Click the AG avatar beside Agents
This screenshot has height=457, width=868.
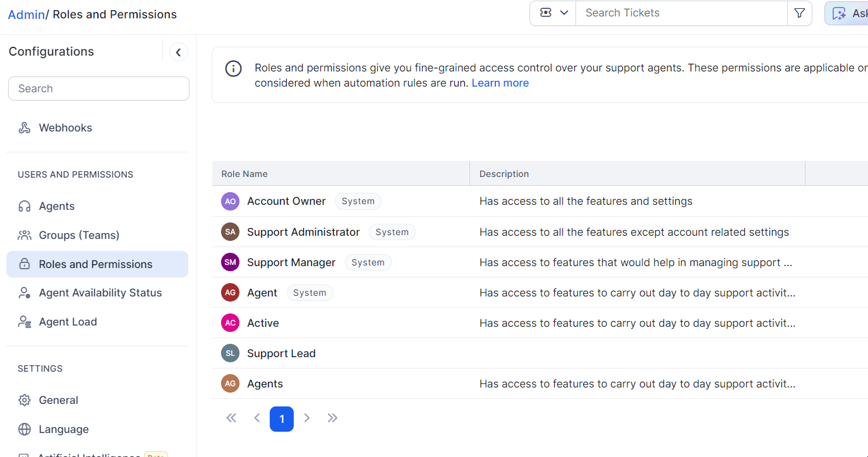(x=230, y=384)
